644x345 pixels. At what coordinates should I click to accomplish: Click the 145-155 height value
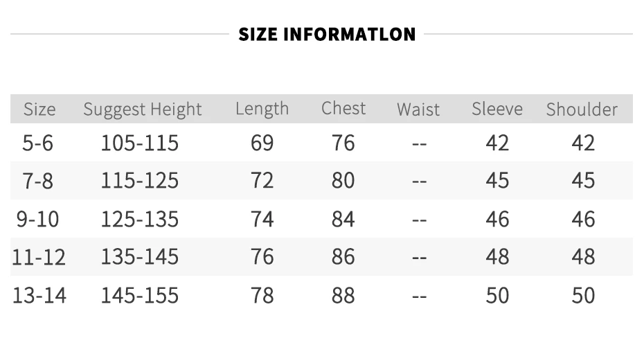point(140,295)
